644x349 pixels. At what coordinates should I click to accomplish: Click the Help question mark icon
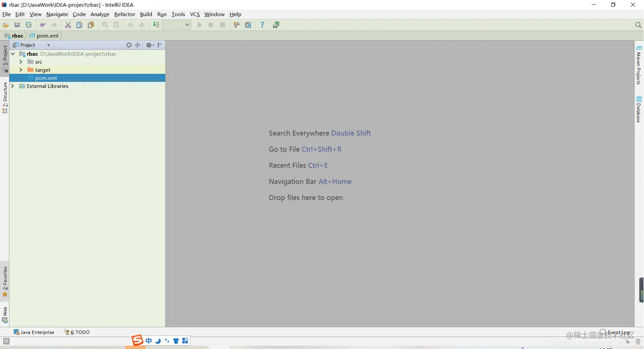[x=262, y=25]
